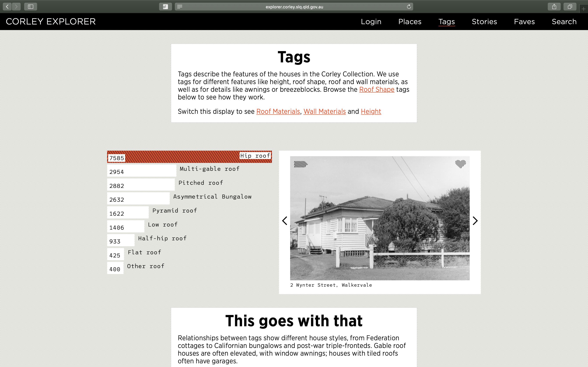The width and height of the screenshot is (588, 367).
Task: Toggle Safari sidebar button
Action: pos(31,7)
